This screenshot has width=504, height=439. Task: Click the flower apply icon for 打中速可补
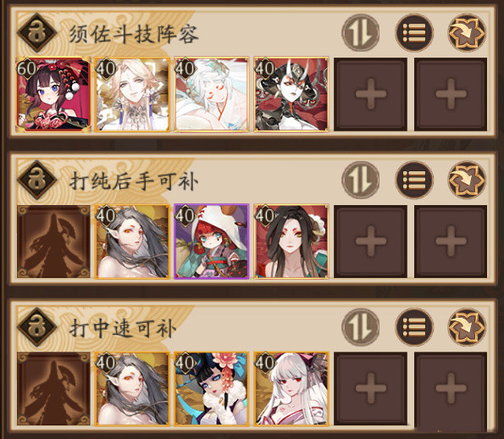coord(467,327)
